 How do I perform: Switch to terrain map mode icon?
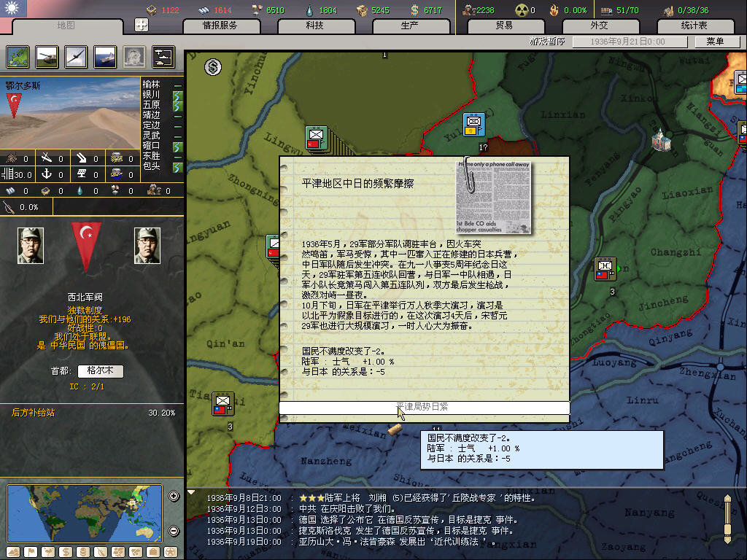pyautogui.click(x=12, y=551)
